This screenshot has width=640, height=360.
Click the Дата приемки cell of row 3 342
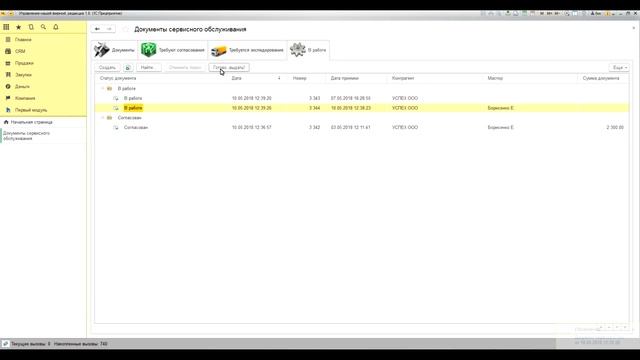pos(351,127)
